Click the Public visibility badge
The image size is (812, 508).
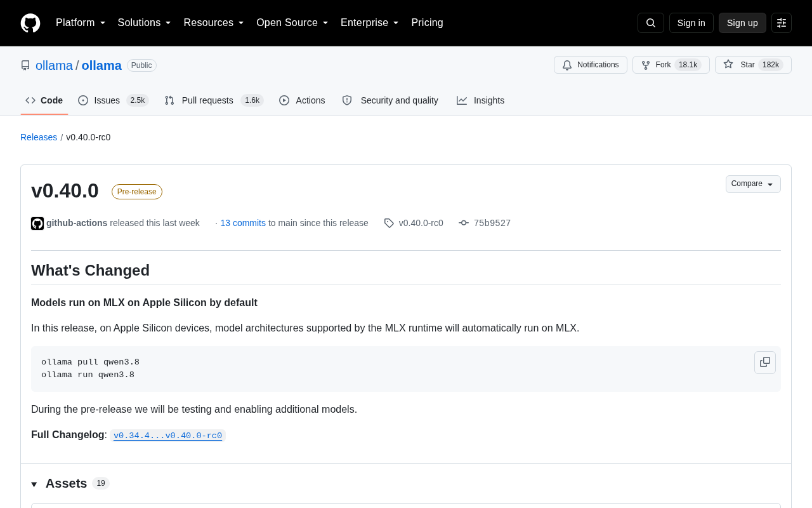[141, 65]
